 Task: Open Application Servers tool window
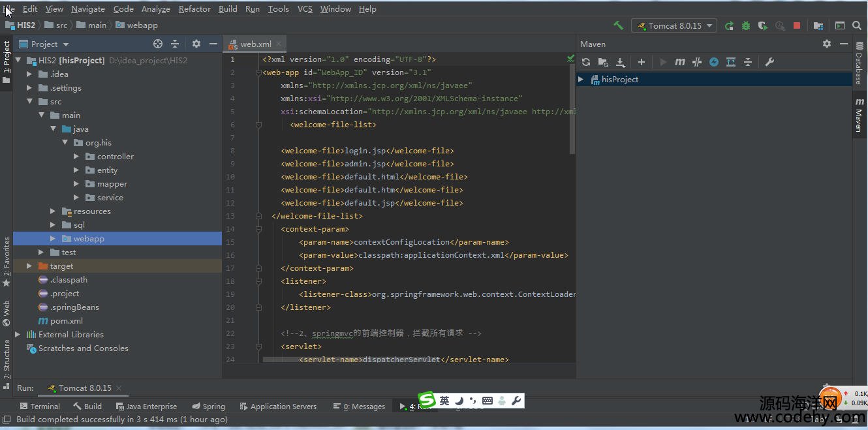pyautogui.click(x=278, y=406)
